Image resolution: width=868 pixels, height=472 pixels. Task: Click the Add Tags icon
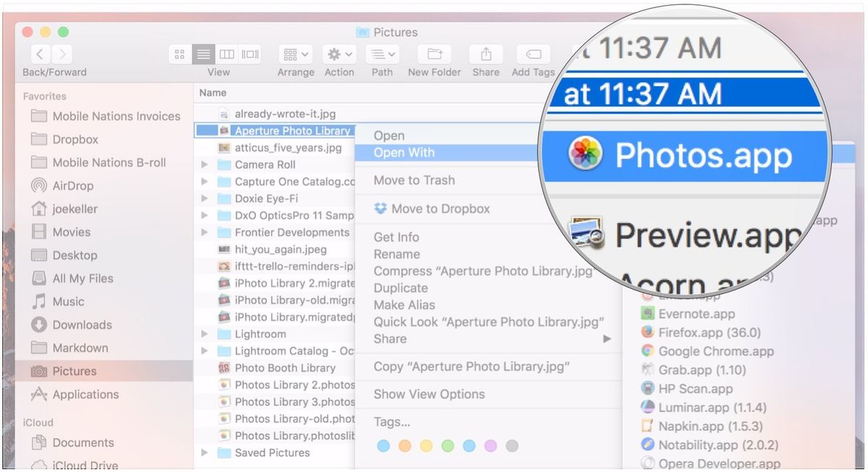tap(532, 53)
